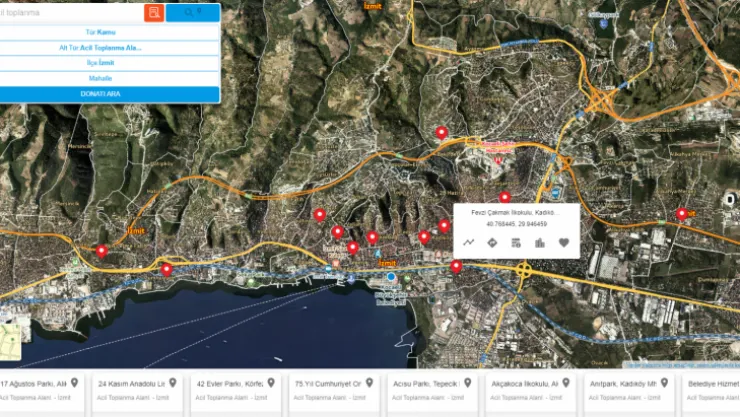
Task: Click location pin on Acısu Parkı card
Action: click(x=468, y=383)
